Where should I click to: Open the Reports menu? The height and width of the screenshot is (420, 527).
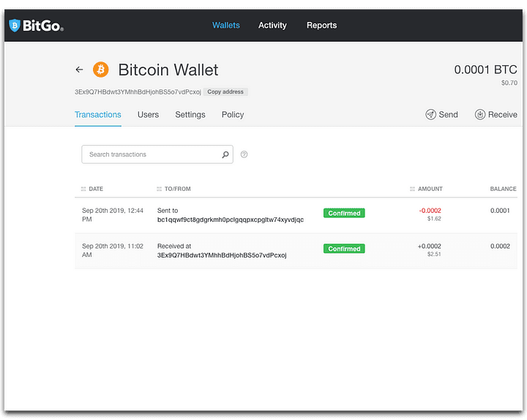click(x=321, y=25)
